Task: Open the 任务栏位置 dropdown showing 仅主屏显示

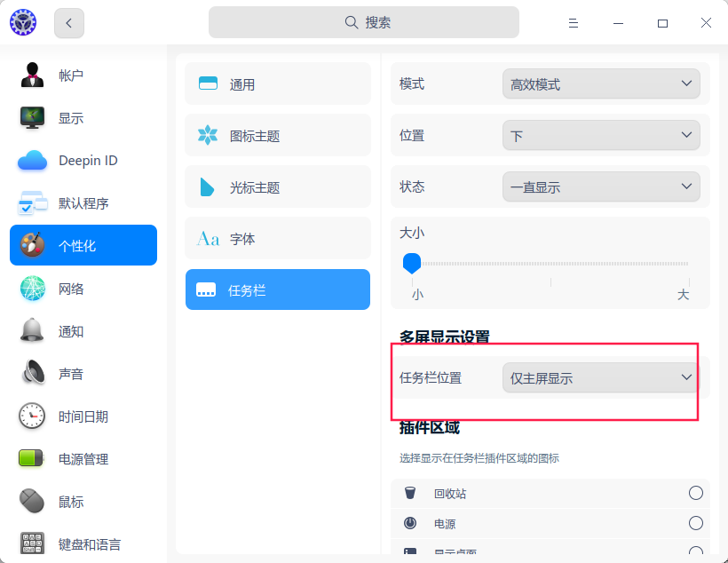Action: coord(601,377)
